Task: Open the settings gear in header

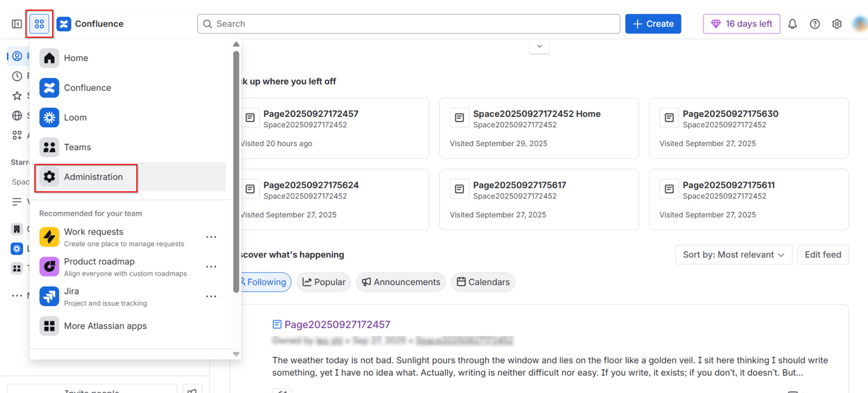Action: pos(837,24)
